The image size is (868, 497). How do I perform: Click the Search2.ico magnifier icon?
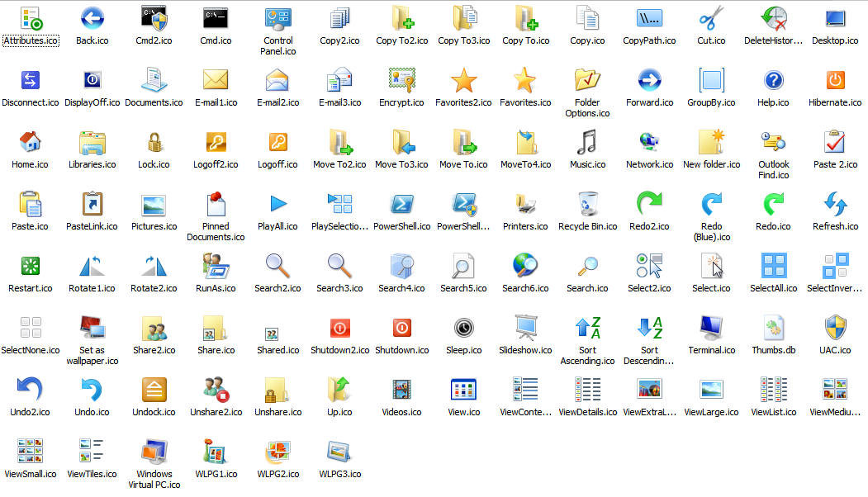click(277, 267)
